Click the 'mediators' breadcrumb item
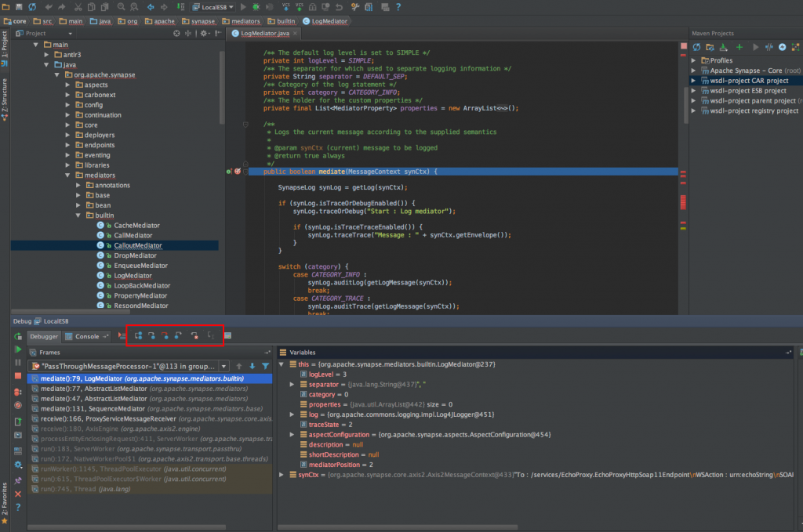Image resolution: width=803 pixels, height=532 pixels. click(242, 21)
